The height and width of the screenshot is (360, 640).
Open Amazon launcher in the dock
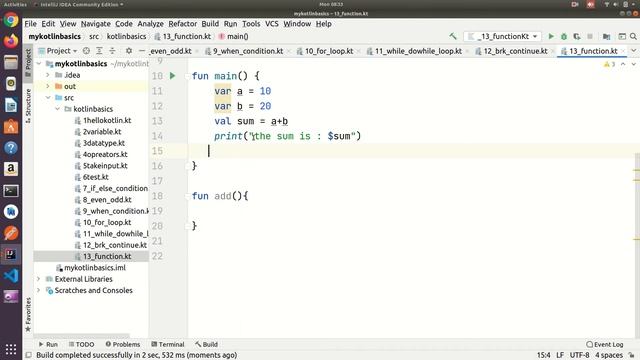tap(11, 169)
